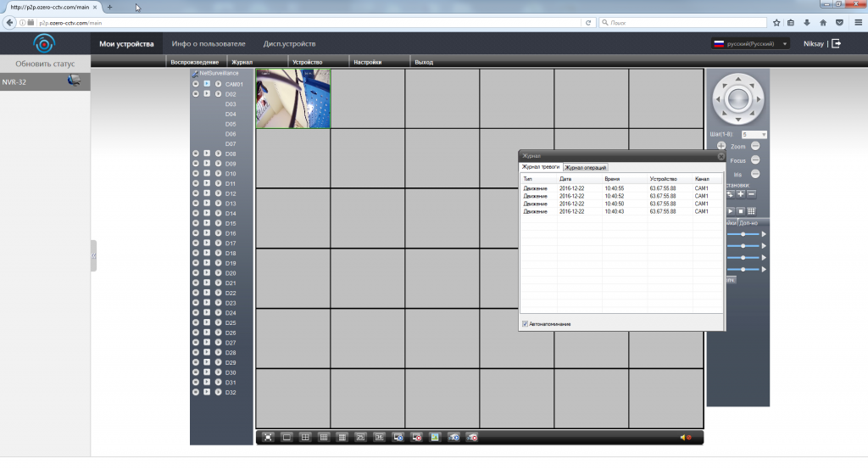868x470 pixels.
Task: Click the NVR-32 device monitor icon
Action: click(x=74, y=81)
